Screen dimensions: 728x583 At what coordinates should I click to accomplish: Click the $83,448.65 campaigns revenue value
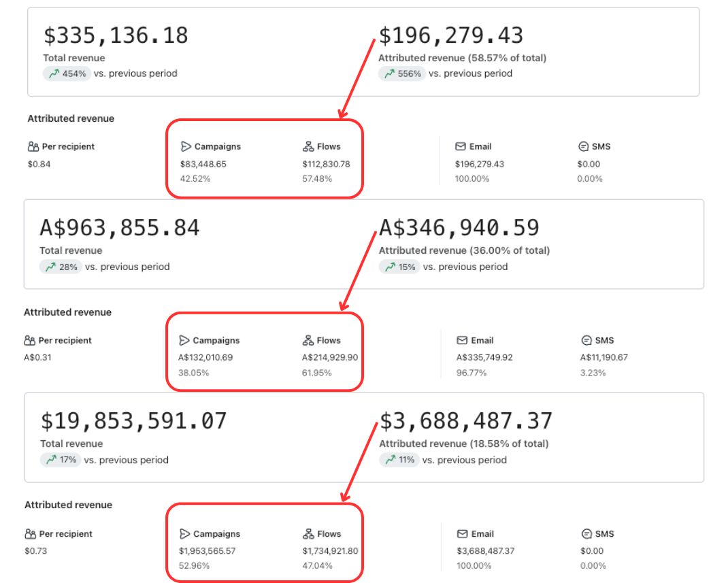pos(203,165)
